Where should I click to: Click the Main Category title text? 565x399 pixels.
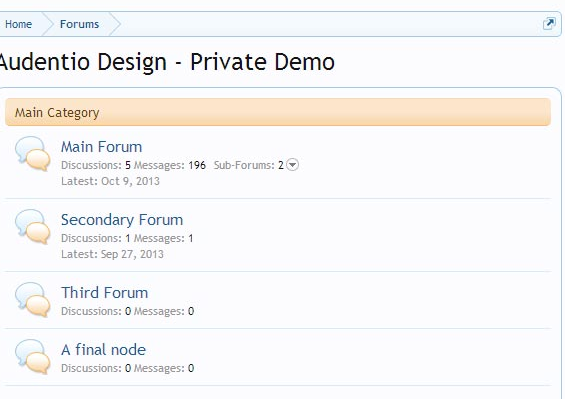click(x=57, y=112)
